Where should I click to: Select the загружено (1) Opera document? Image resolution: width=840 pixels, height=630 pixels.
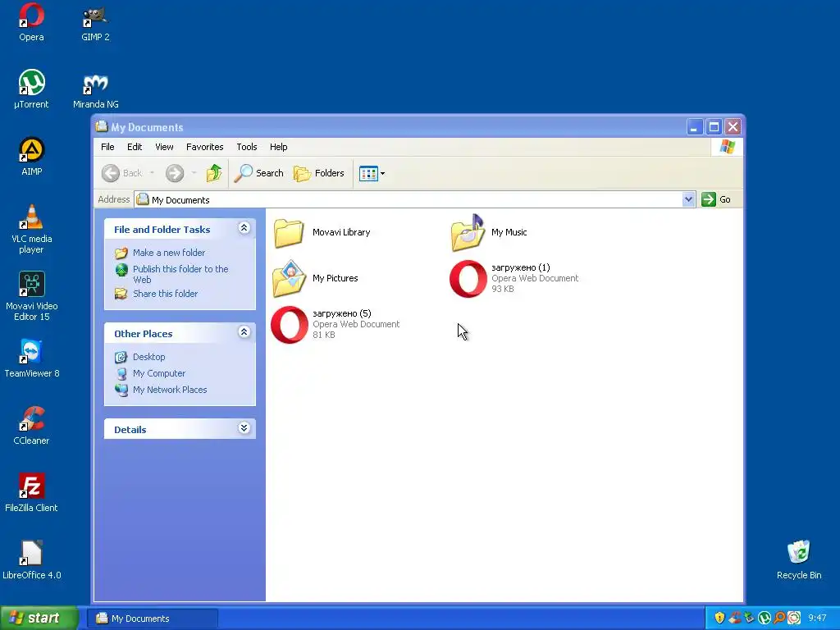[514, 278]
